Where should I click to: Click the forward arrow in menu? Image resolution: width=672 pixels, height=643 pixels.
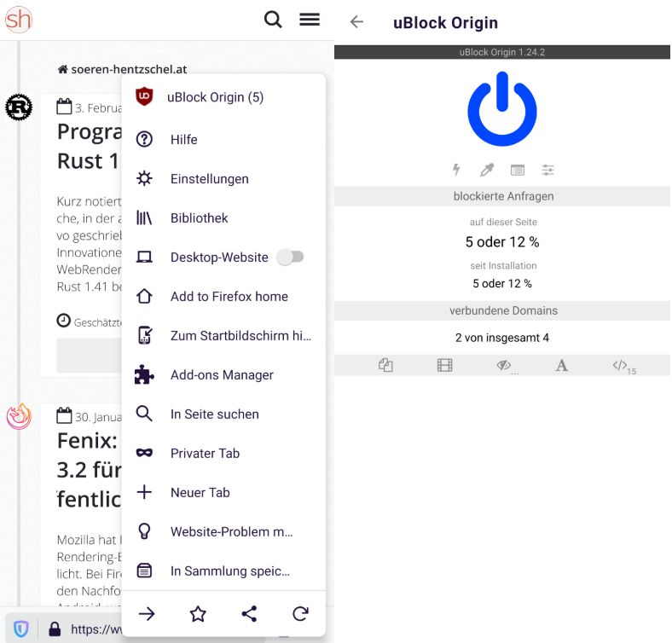(147, 614)
